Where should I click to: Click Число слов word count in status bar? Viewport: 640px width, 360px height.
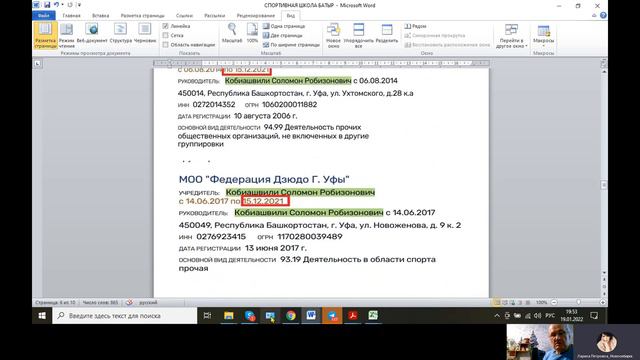[x=100, y=302]
